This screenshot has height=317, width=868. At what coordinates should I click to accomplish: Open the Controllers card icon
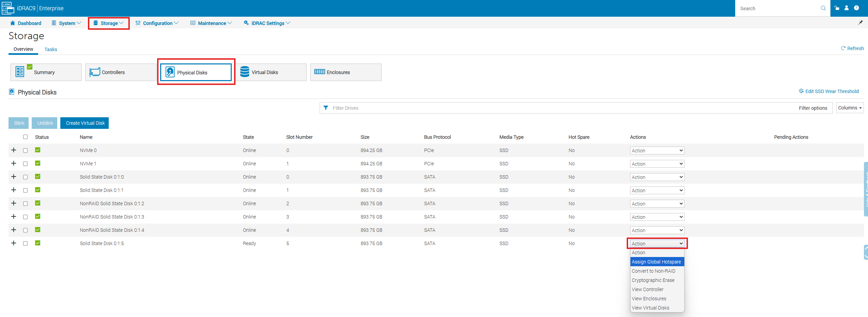click(94, 72)
